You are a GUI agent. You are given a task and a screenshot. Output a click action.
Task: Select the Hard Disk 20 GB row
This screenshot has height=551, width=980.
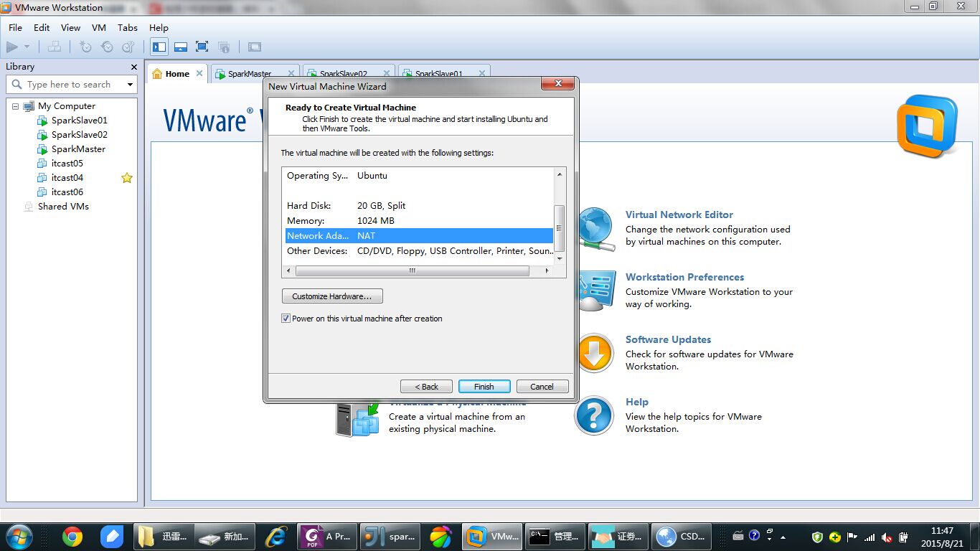[419, 206]
